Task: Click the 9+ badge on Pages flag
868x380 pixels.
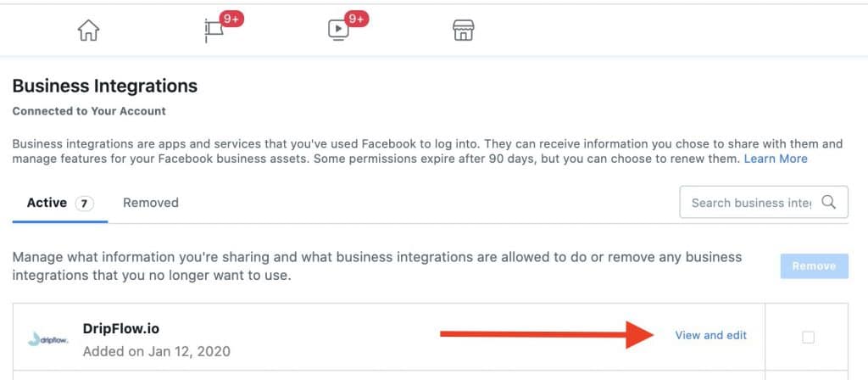Action: click(231, 19)
